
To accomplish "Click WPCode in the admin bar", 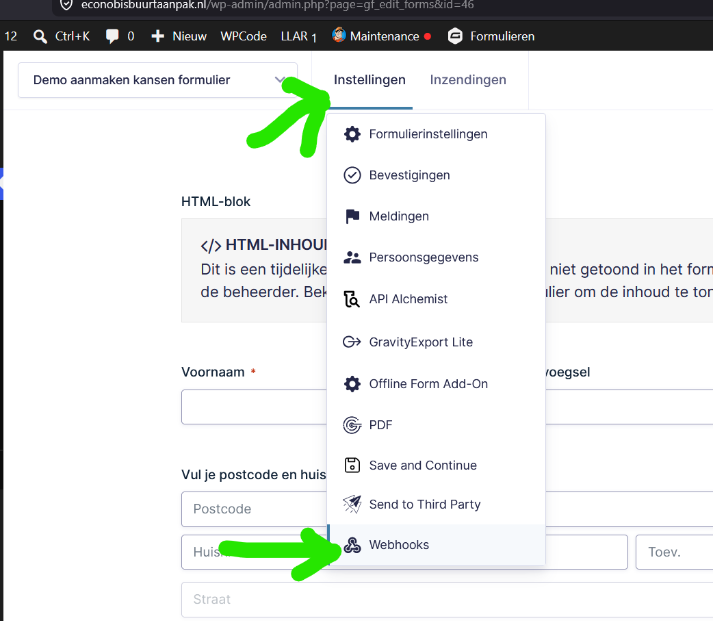I will pos(243,36).
